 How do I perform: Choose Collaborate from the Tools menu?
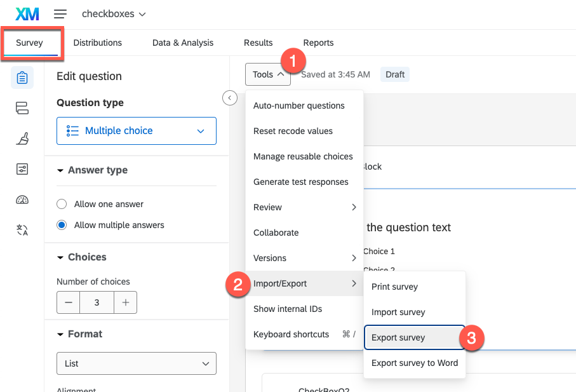(305, 233)
